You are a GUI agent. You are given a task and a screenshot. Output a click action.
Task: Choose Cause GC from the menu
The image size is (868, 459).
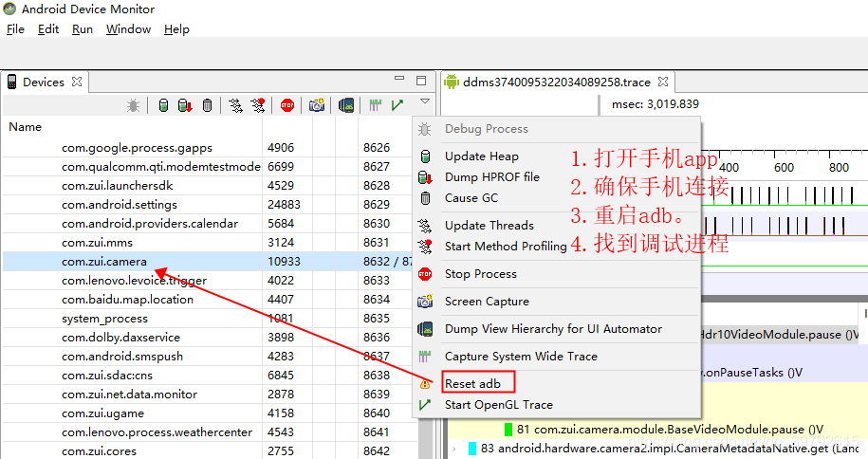(471, 197)
